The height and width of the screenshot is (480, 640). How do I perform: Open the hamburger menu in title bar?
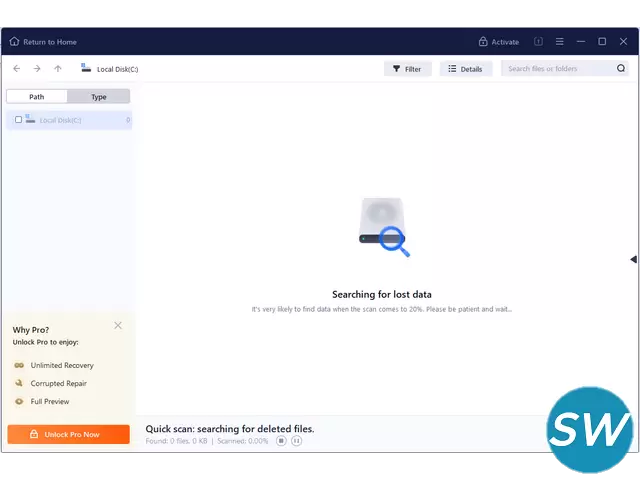click(559, 42)
